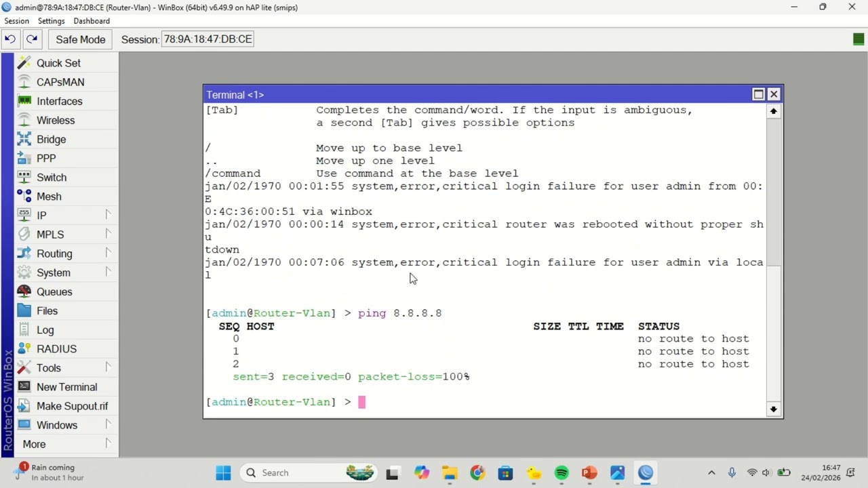Click the Session MAC address field
Viewport: 868px width, 488px height.
click(x=208, y=39)
